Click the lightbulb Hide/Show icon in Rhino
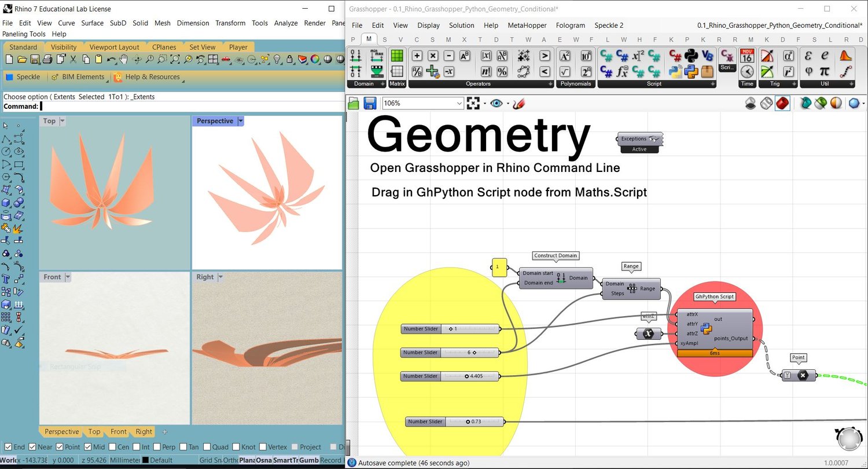Viewport: 868px width, 469px height. (277, 59)
